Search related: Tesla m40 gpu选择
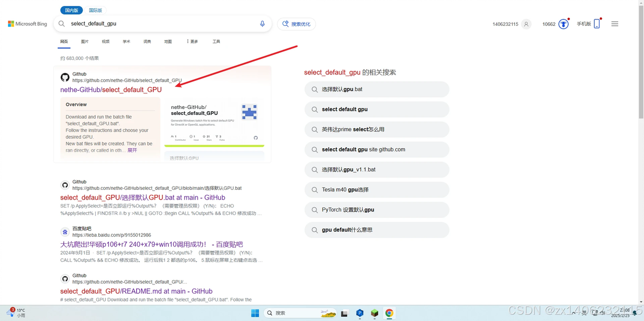Viewport: 644px width, 321px height. click(377, 190)
